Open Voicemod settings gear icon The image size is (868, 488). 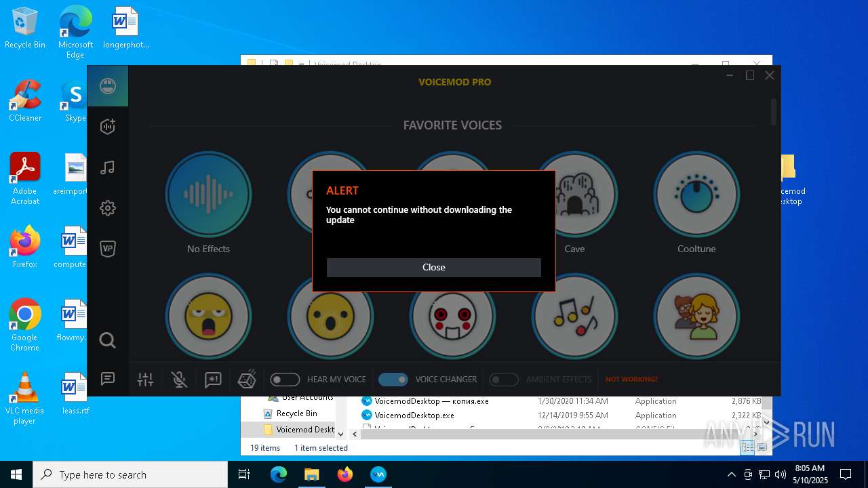pos(108,208)
